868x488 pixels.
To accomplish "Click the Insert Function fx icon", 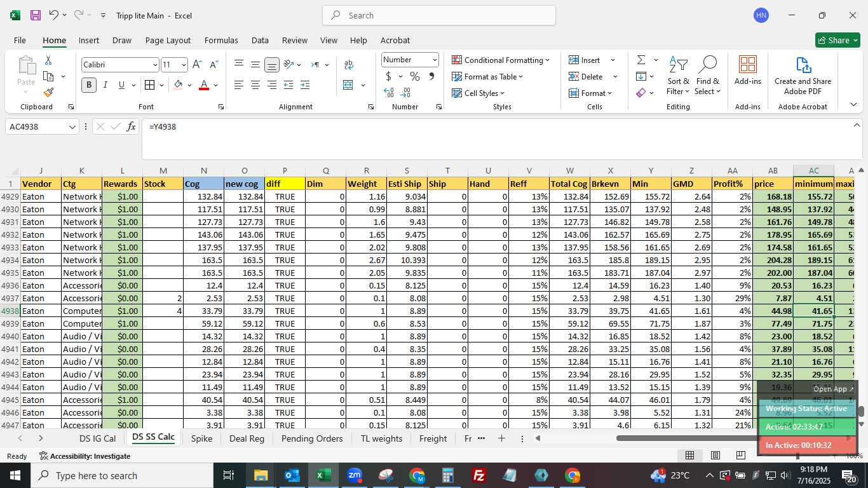I will point(132,126).
